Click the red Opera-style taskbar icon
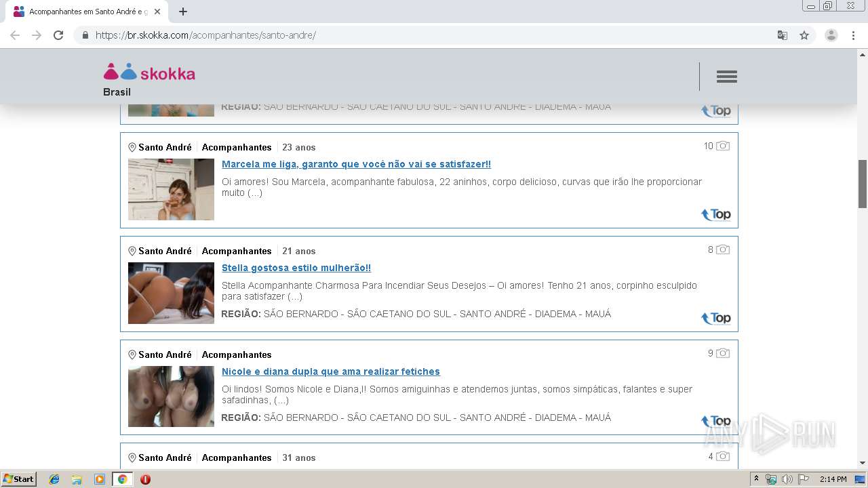 click(145, 479)
